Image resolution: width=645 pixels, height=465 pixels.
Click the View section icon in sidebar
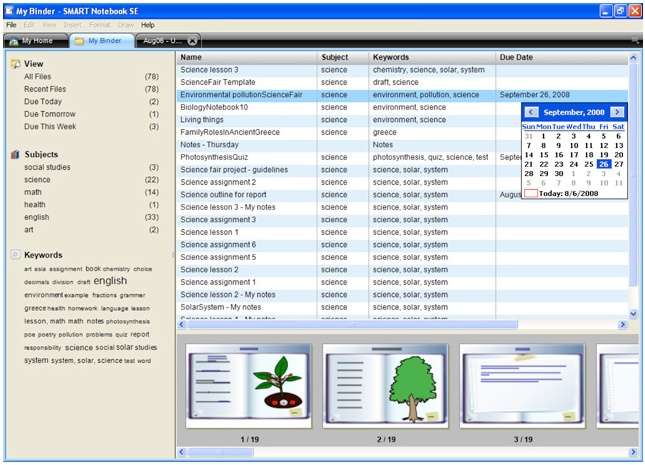point(15,63)
